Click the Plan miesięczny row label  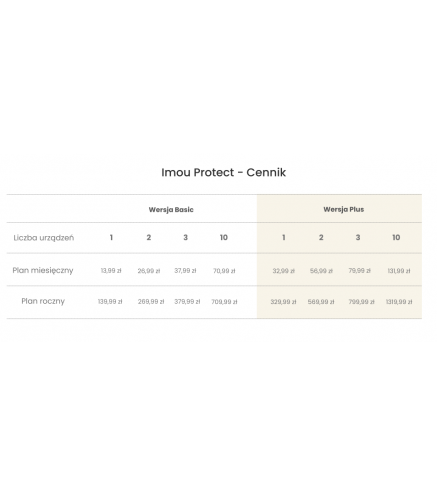[x=43, y=270]
